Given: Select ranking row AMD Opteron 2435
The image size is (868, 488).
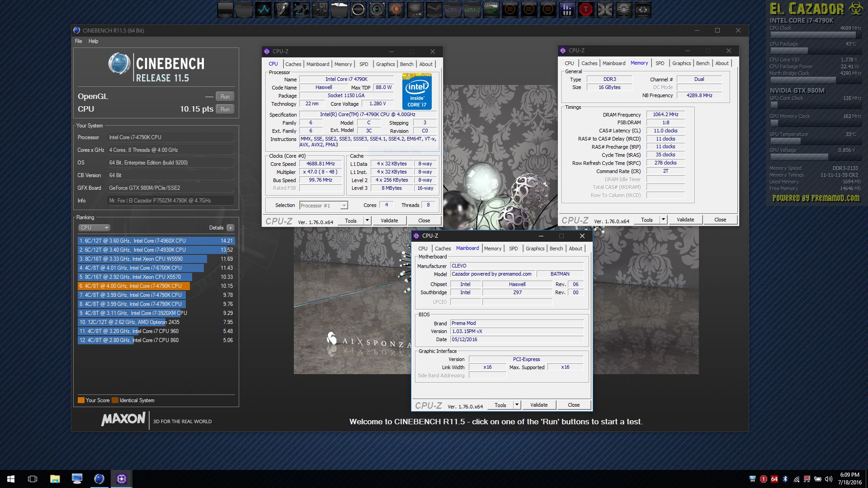Looking at the screenshot, I should [156, 322].
